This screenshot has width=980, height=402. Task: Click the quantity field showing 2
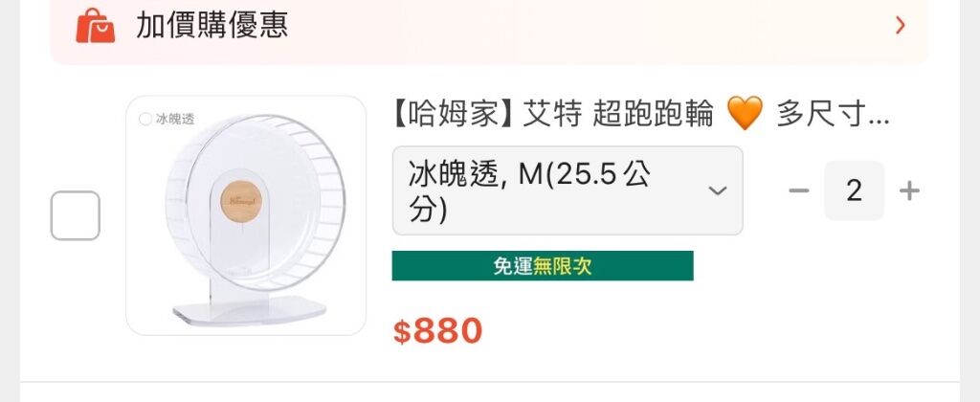pos(854,190)
